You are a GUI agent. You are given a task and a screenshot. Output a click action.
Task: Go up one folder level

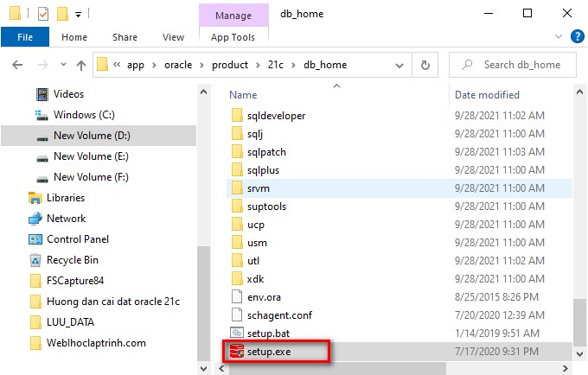tap(81, 65)
